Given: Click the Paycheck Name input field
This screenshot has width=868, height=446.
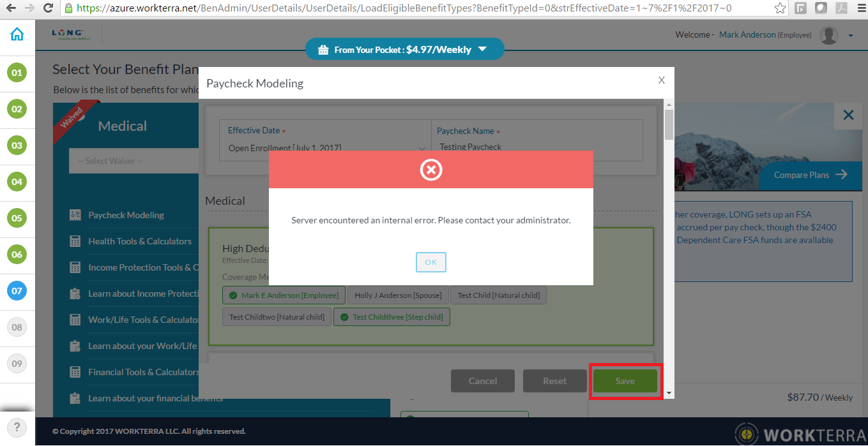Looking at the screenshot, I should 537,147.
